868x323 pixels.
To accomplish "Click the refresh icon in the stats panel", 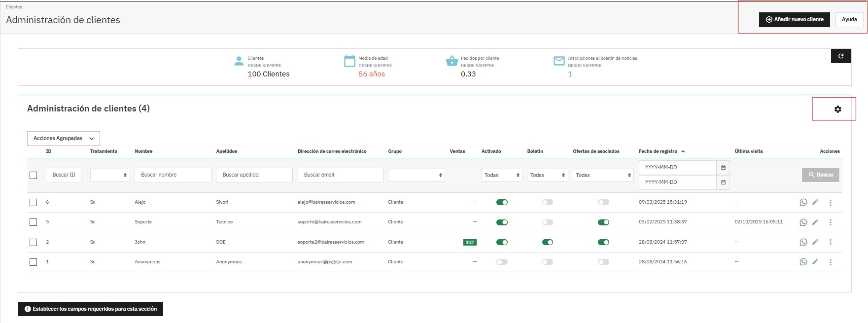I will tap(840, 56).
